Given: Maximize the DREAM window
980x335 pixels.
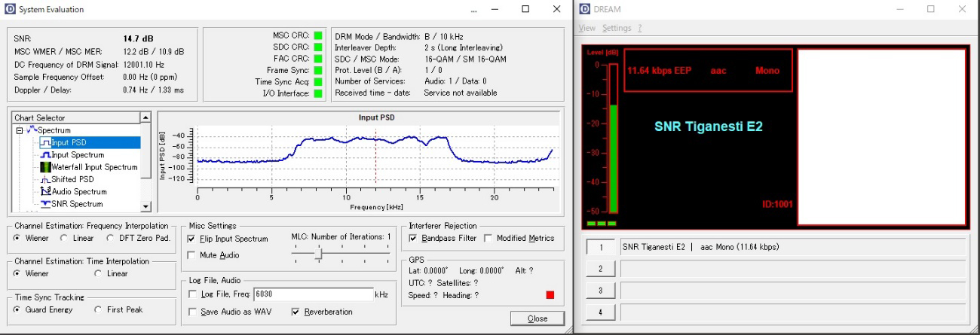Looking at the screenshot, I should pyautogui.click(x=930, y=9).
